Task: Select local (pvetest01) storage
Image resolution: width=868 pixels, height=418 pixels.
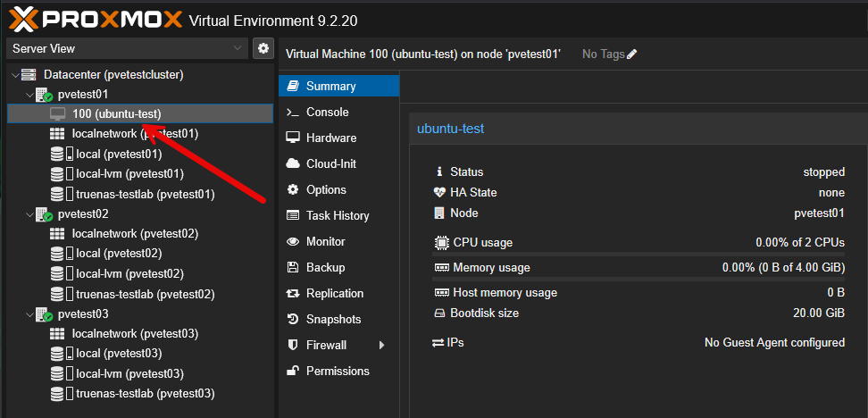Action: tap(119, 154)
